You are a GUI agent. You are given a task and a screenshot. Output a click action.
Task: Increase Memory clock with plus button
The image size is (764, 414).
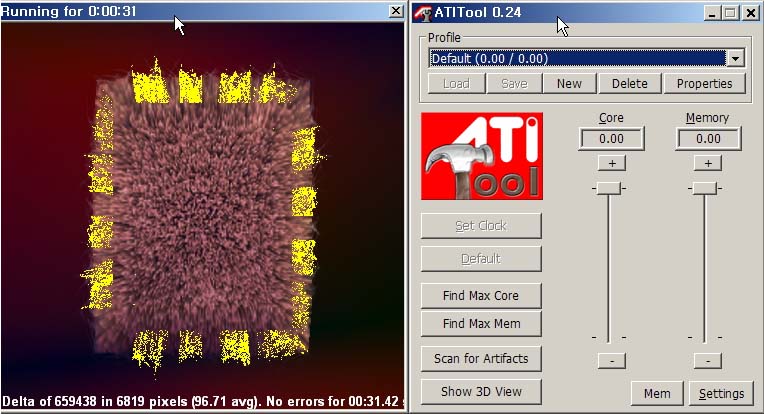[x=708, y=163]
